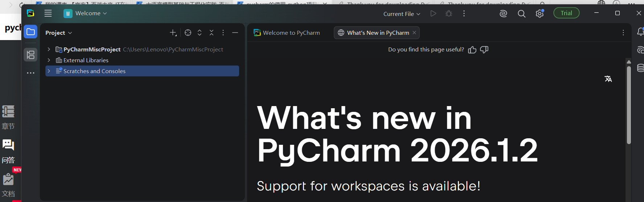The height and width of the screenshot is (202, 644).
Task: Select PyCharmMiscProject folder row
Action: (x=142, y=49)
